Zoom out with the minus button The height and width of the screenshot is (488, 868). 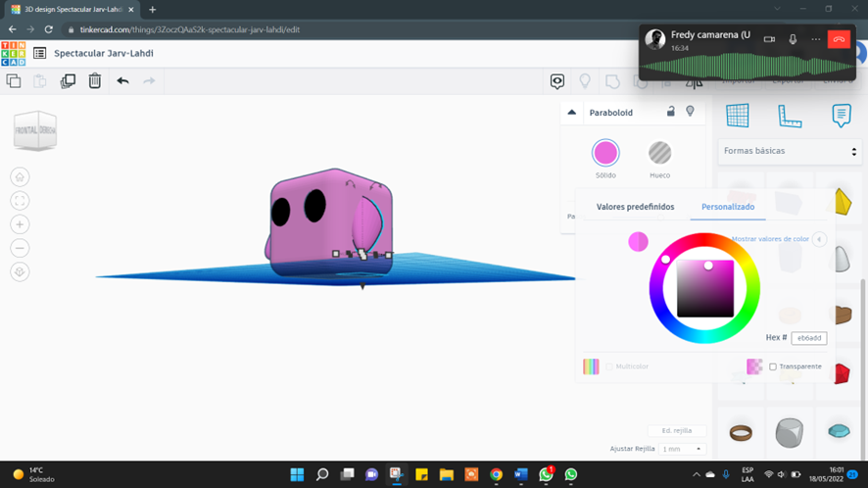click(x=20, y=248)
